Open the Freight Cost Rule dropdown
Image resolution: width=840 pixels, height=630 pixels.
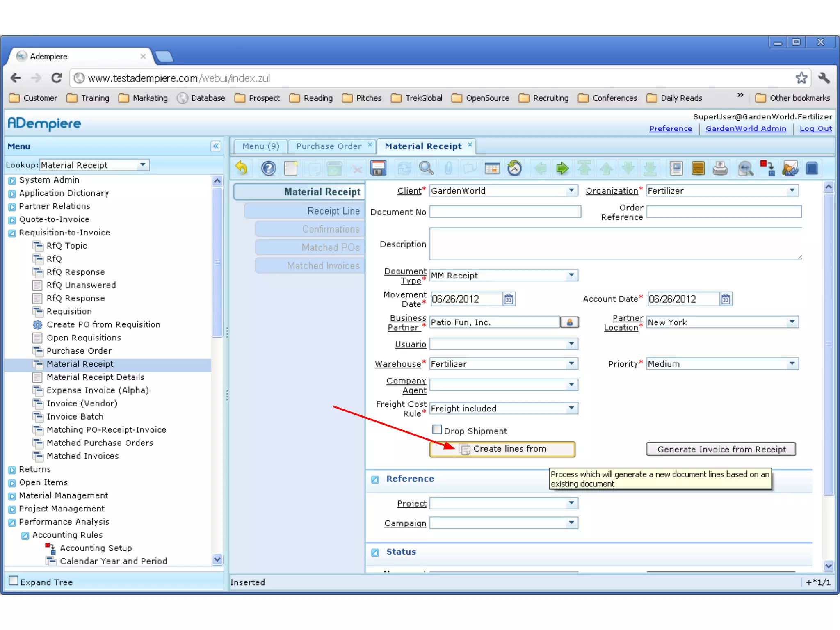tap(571, 409)
